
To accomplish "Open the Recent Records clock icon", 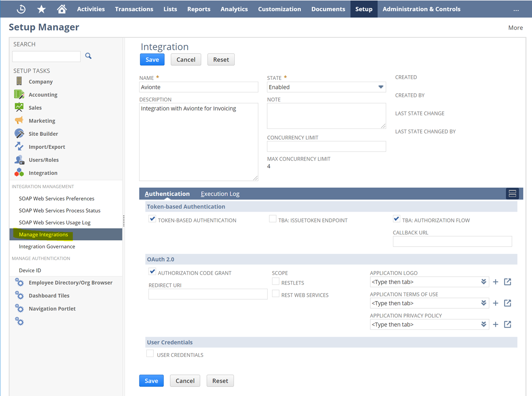I will click(x=21, y=9).
